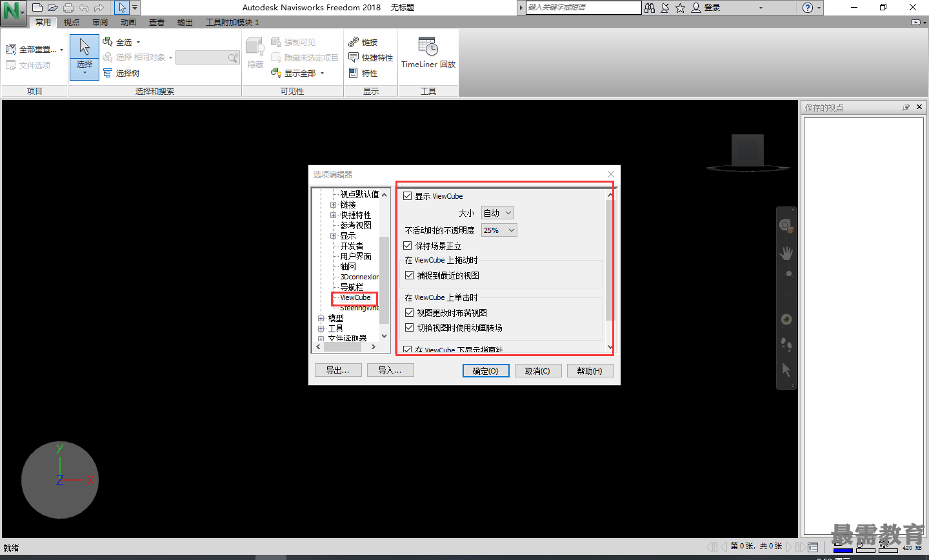Expand the 快捷特性 tree node
Viewport: 929px width, 560px height.
[x=334, y=215]
